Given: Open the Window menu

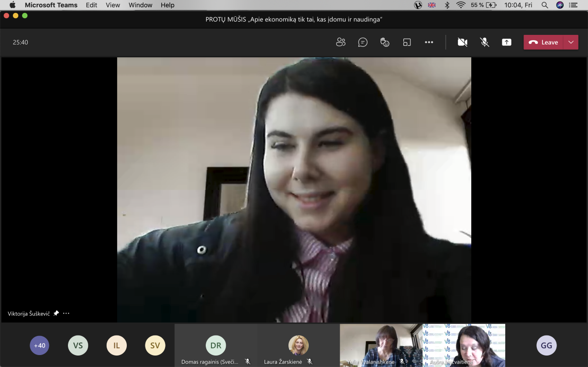Looking at the screenshot, I should 141,5.
